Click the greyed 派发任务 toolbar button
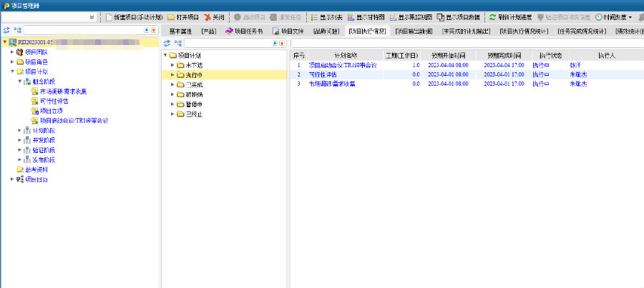The image size is (644, 288). pyautogui.click(x=286, y=18)
